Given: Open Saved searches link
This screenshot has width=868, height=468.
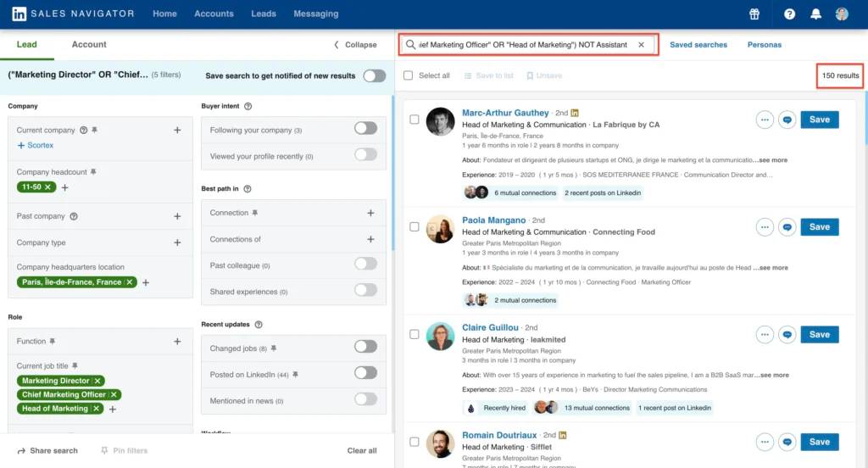Looking at the screenshot, I should click(698, 44).
